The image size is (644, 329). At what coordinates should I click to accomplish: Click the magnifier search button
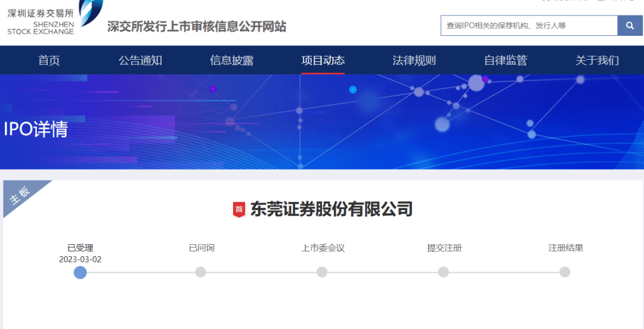[630, 26]
